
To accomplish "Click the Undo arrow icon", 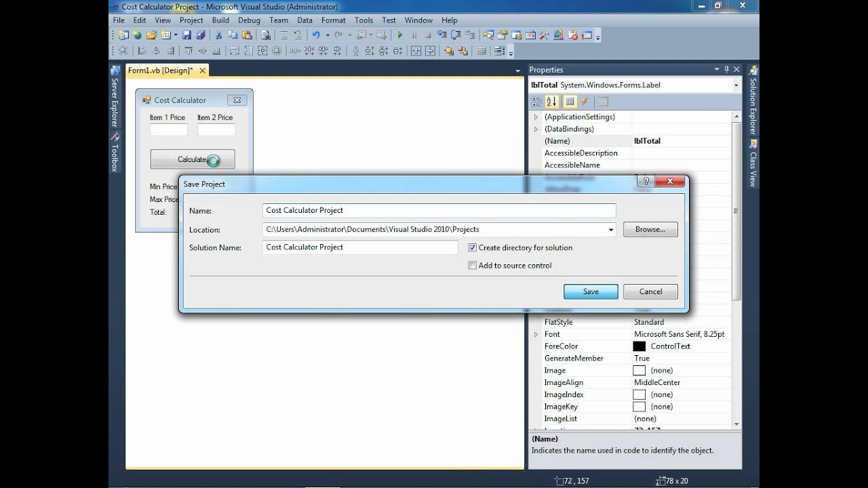I will (x=316, y=35).
